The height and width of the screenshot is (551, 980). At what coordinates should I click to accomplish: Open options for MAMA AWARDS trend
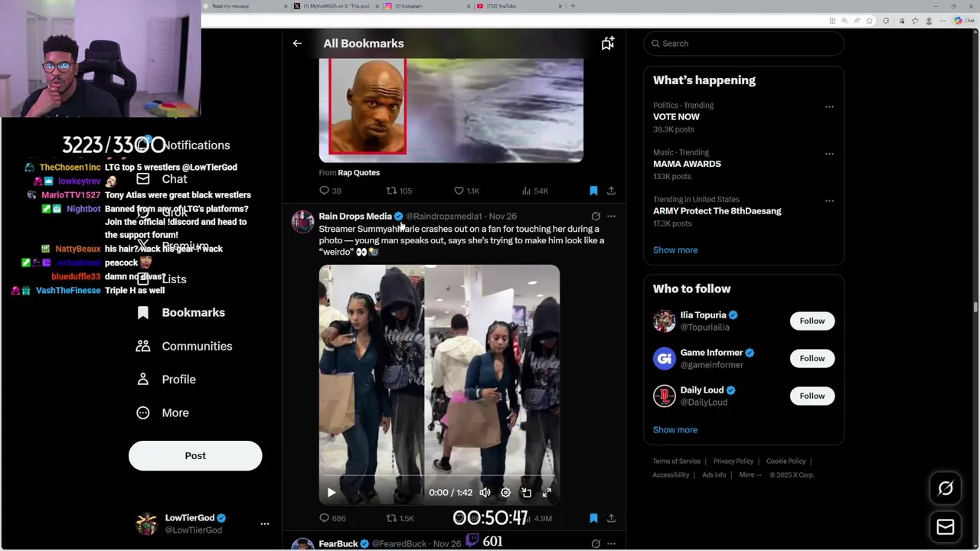coord(829,154)
